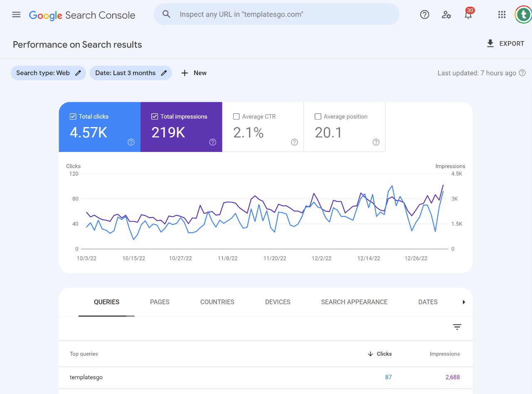The height and width of the screenshot is (394, 532).
Task: Sort table by Clicks column
Action: coord(380,354)
